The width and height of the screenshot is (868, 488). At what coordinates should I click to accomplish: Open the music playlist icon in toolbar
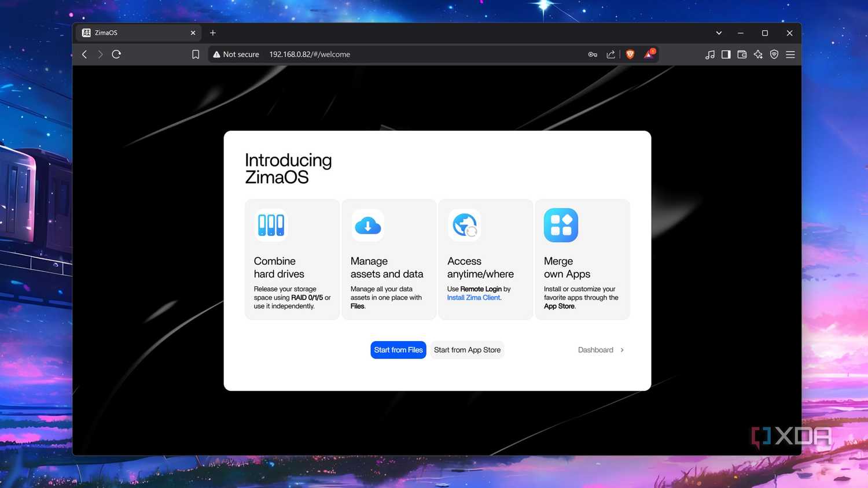pyautogui.click(x=710, y=54)
